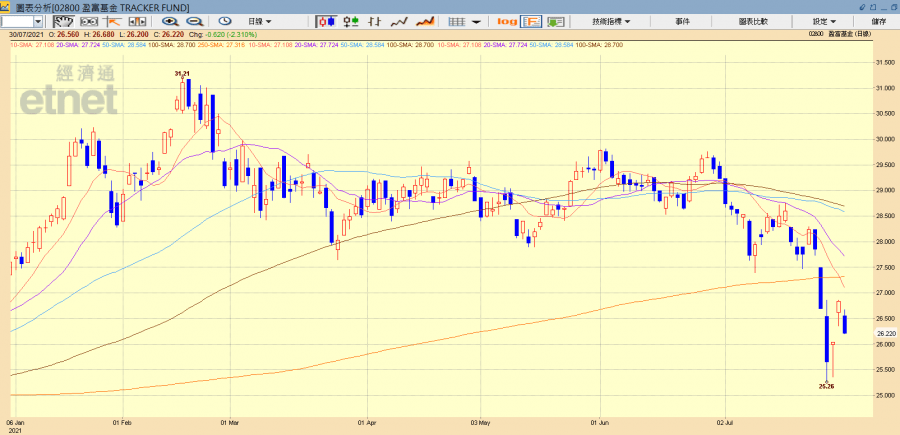The height and width of the screenshot is (435, 900).
Task: Toggle the orange-framed data panel button
Action: [x=531, y=21]
